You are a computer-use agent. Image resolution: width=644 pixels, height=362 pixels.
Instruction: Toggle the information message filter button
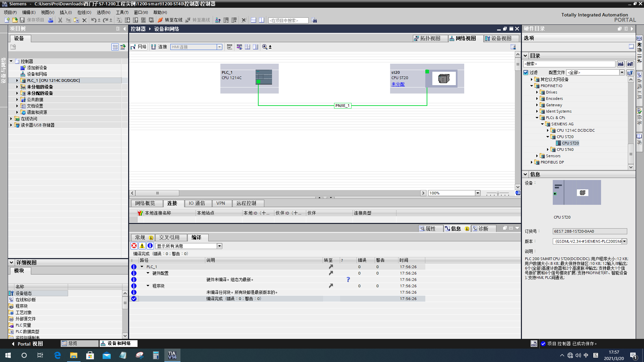click(x=150, y=246)
